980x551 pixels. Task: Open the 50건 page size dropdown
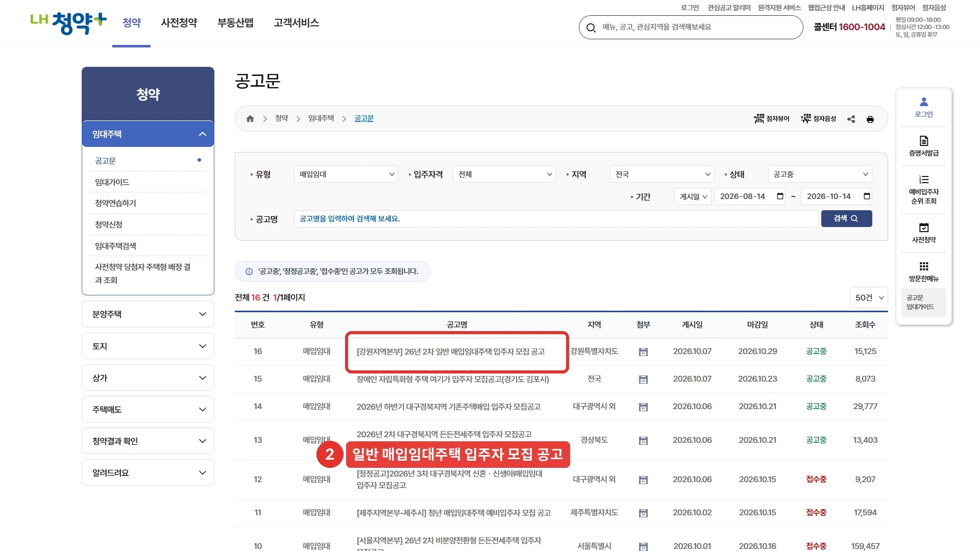(x=869, y=298)
